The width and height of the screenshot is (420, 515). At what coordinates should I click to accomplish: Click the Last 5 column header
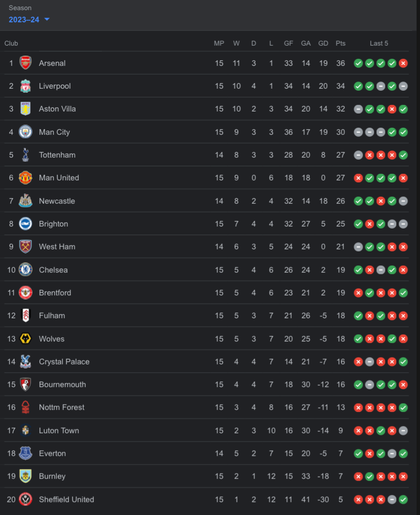click(x=379, y=44)
